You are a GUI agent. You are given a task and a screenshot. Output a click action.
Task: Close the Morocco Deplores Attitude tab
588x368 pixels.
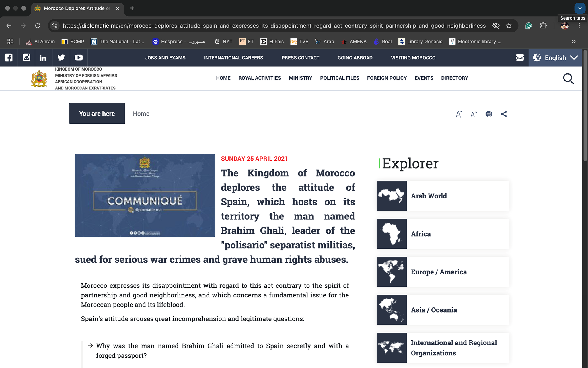pos(118,8)
